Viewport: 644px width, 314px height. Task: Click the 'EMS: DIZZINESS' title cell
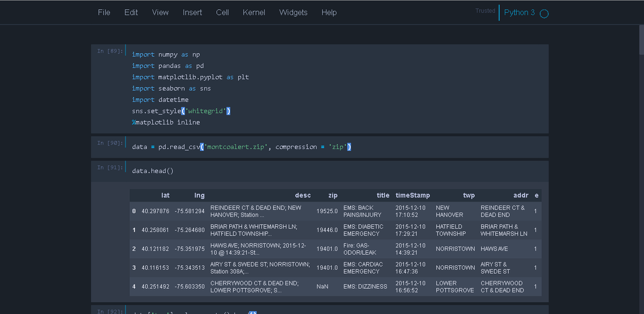(x=365, y=287)
